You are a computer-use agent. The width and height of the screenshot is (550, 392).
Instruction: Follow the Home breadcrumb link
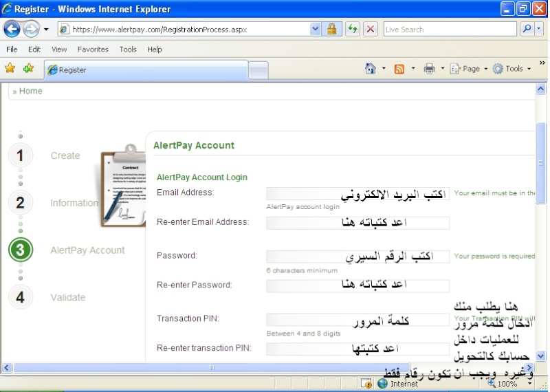30,91
